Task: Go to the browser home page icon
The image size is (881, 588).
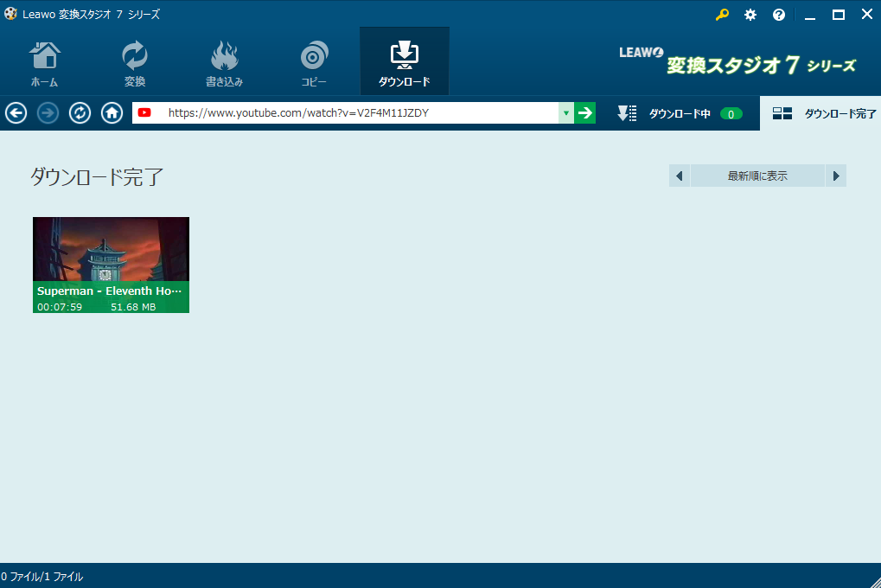Action: 112,113
